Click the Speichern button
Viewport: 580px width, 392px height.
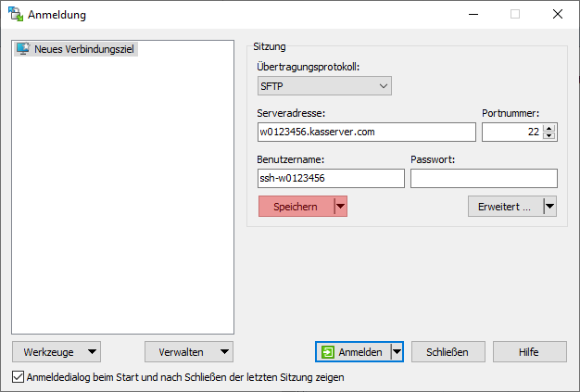[x=296, y=207]
